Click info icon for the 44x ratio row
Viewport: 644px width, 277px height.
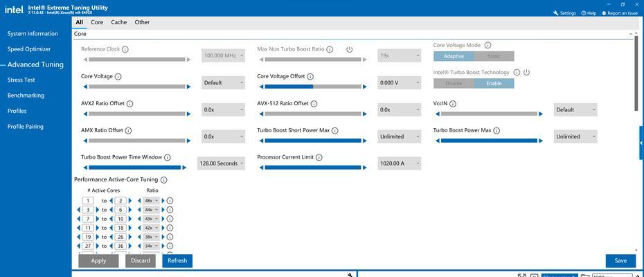point(170,210)
